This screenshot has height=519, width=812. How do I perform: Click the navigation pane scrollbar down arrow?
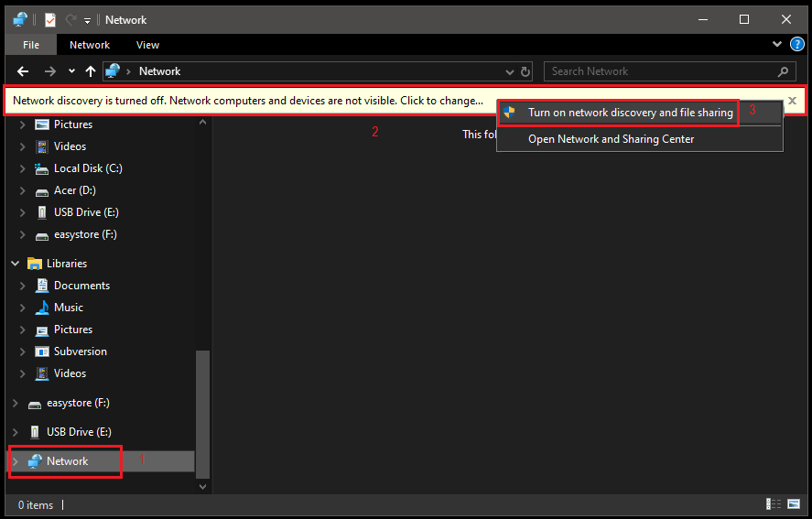coord(203,487)
